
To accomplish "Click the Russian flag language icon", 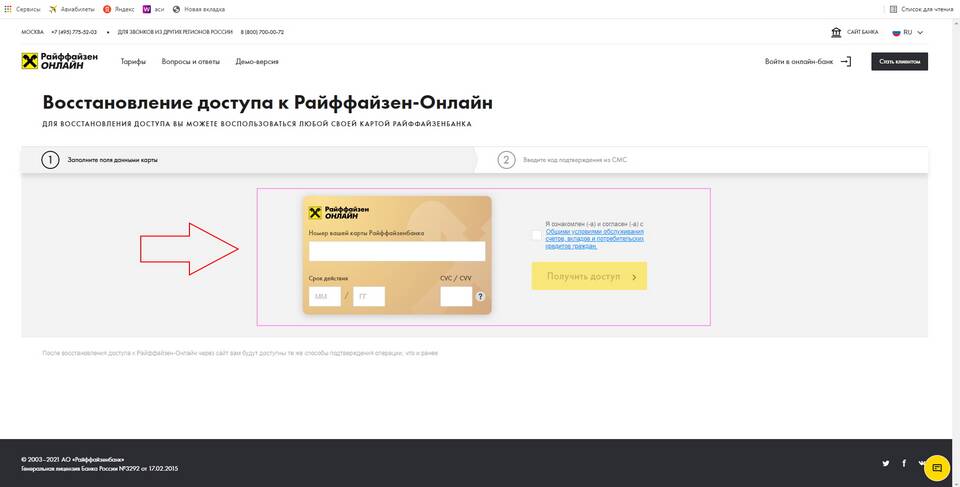I will point(896,32).
